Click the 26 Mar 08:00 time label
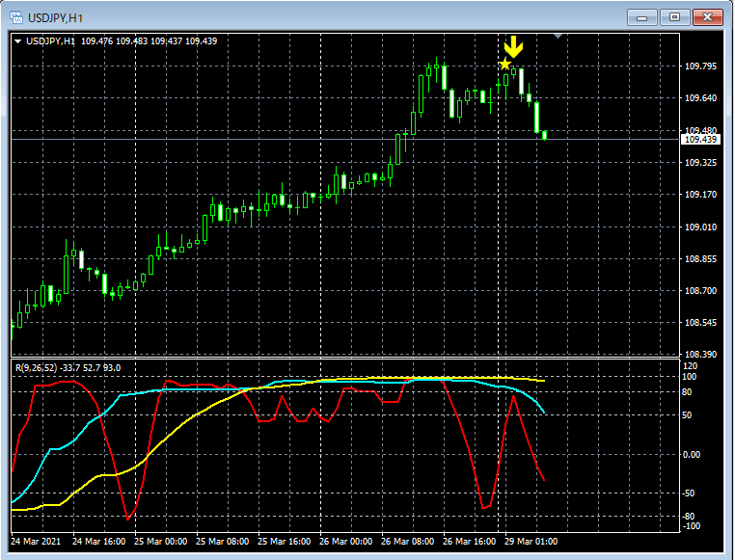Screen dimensions: 735x560 (x=407, y=542)
